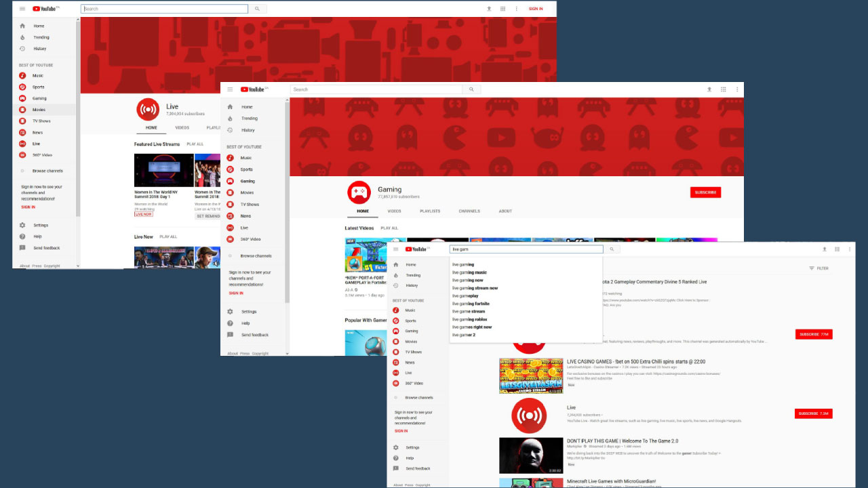Image resolution: width=868 pixels, height=488 pixels.
Task: Click PLAY ALL beside Featured Live Streams
Action: [x=195, y=144]
